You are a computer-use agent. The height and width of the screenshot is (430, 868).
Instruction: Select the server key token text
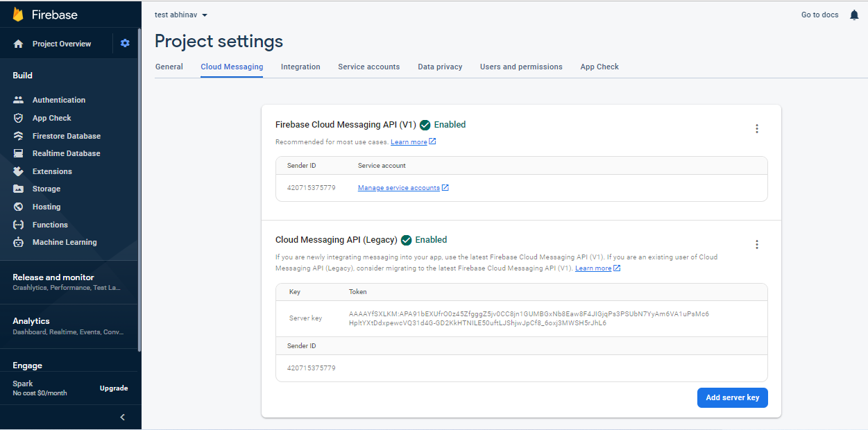coord(529,318)
